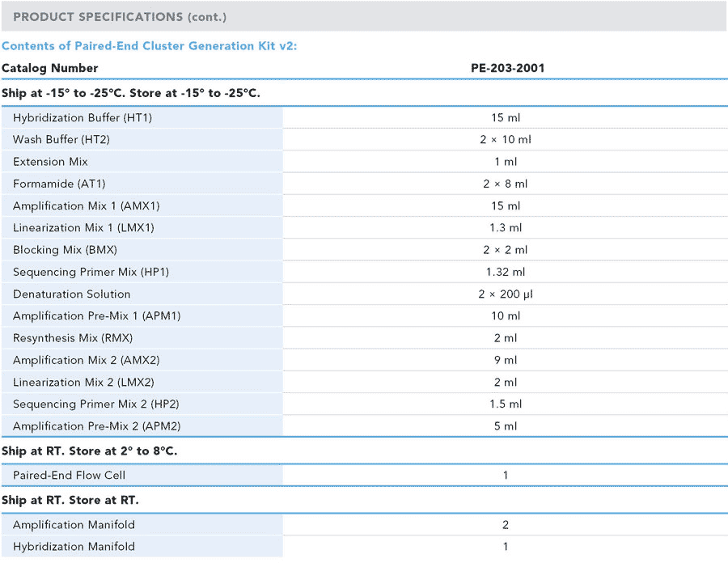
Task: Select the '10 ml' value for APM1
Action: (506, 316)
